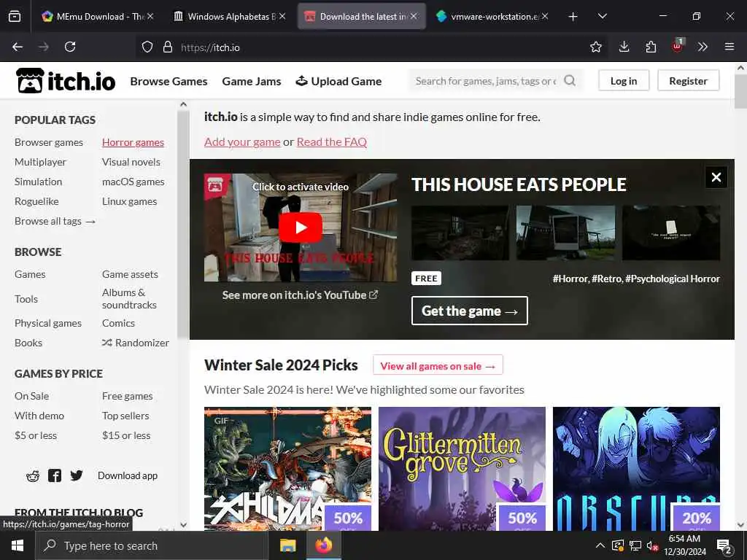Click the search magnifier icon
This screenshot has width=747, height=560.
click(569, 81)
